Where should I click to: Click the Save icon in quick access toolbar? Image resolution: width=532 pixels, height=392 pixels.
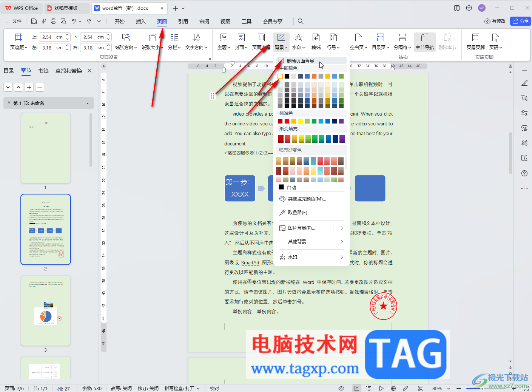coord(34,22)
